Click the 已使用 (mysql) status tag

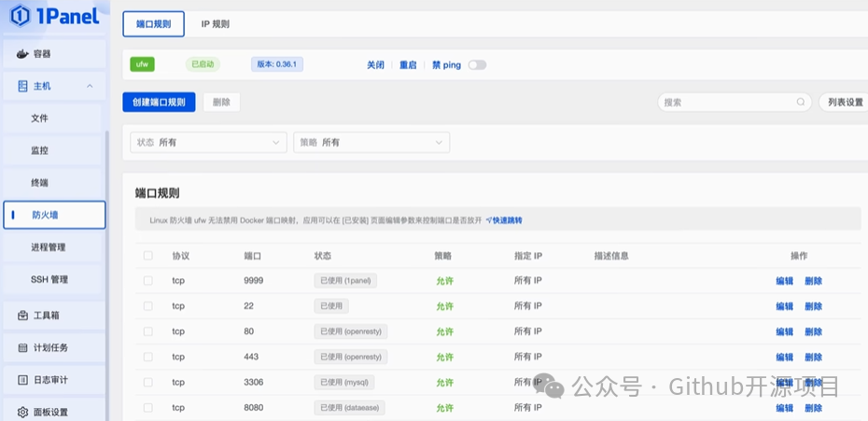(x=344, y=382)
